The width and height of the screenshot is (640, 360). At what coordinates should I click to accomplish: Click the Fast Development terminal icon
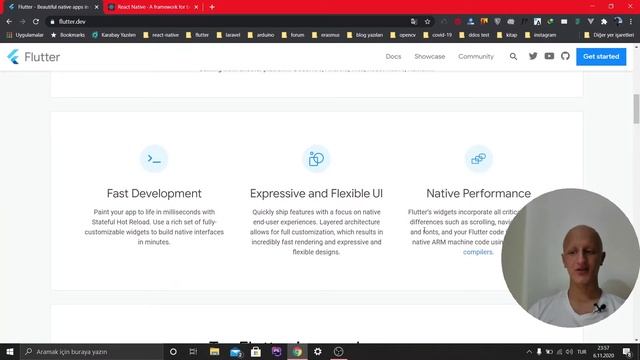(154, 158)
